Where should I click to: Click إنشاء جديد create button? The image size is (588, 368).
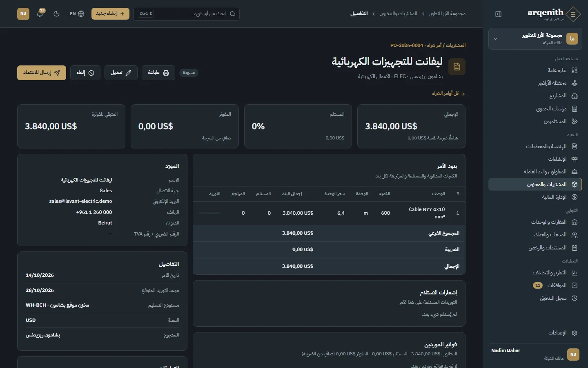point(110,13)
